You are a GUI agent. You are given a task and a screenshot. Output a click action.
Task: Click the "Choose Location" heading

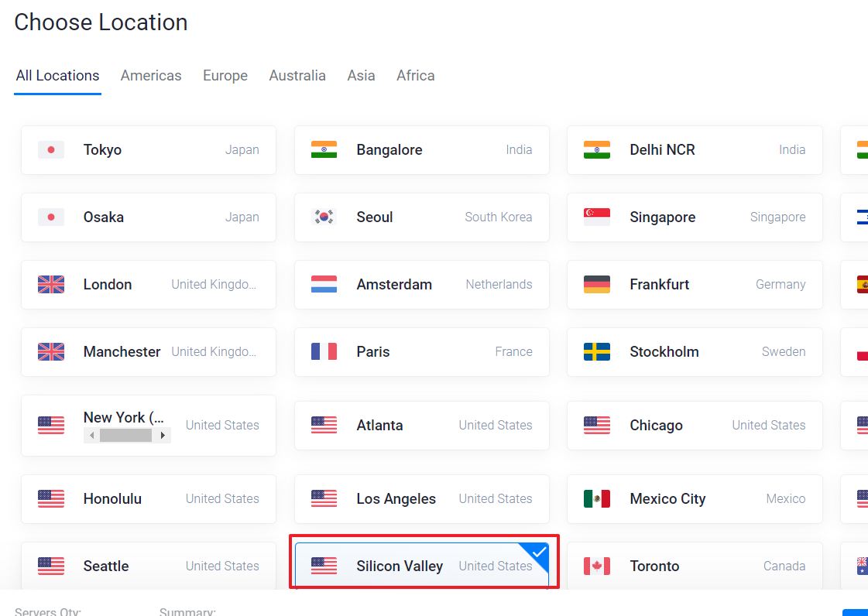click(x=101, y=22)
